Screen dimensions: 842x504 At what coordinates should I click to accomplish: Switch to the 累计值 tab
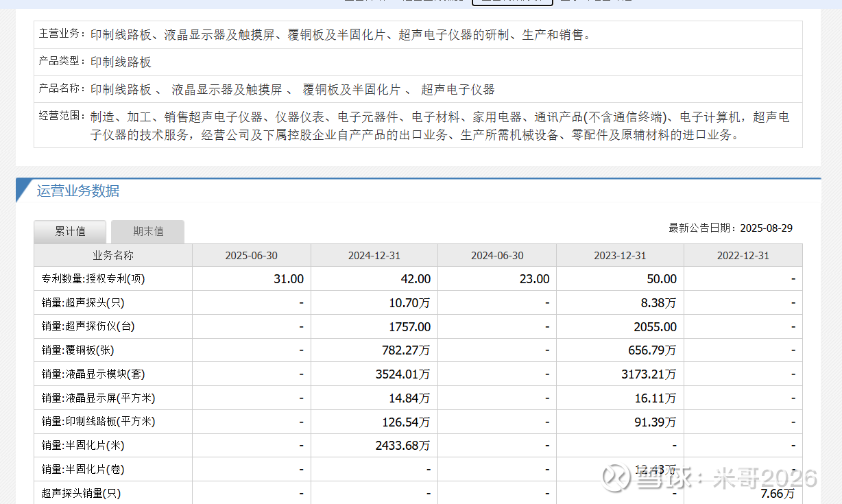click(x=70, y=232)
